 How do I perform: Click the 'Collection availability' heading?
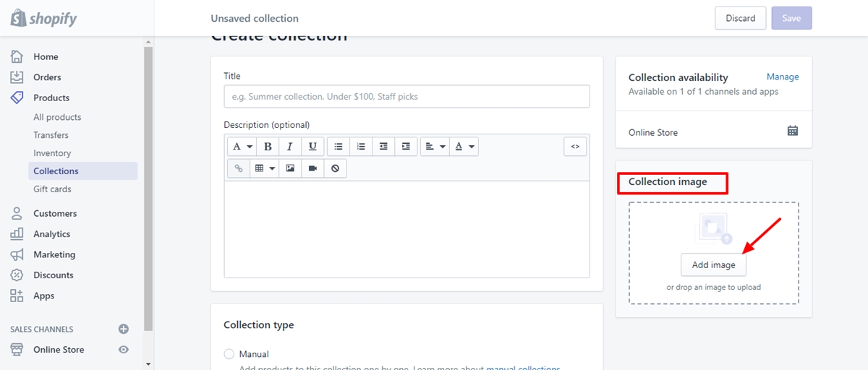coord(678,77)
